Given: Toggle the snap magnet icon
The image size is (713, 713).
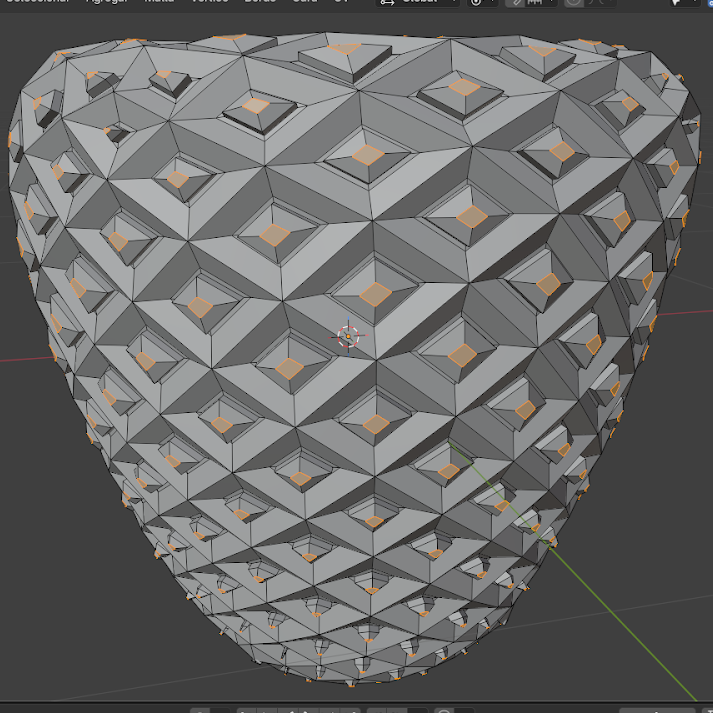Looking at the screenshot, I should [517, 2].
